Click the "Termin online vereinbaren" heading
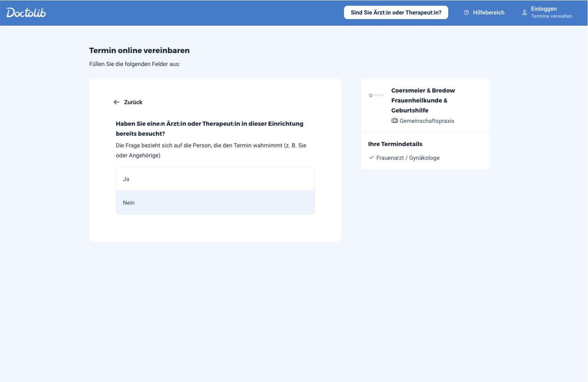 (139, 50)
